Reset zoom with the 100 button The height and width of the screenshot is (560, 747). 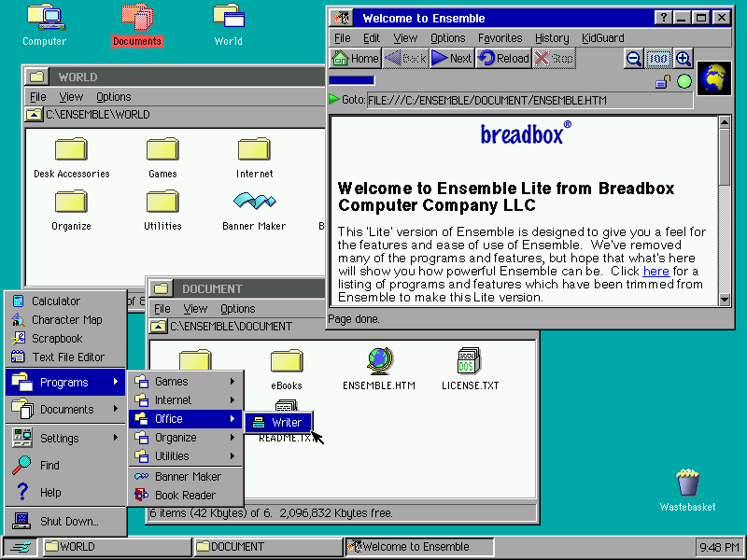658,59
